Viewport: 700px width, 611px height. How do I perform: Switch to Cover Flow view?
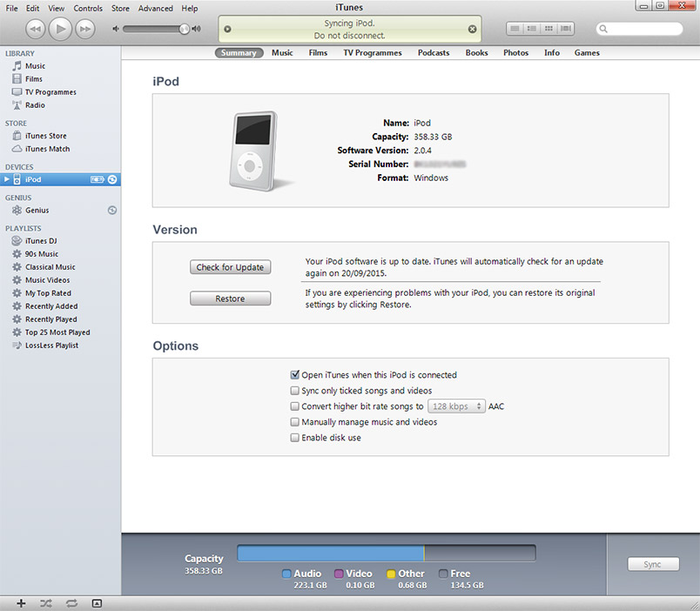click(x=566, y=29)
